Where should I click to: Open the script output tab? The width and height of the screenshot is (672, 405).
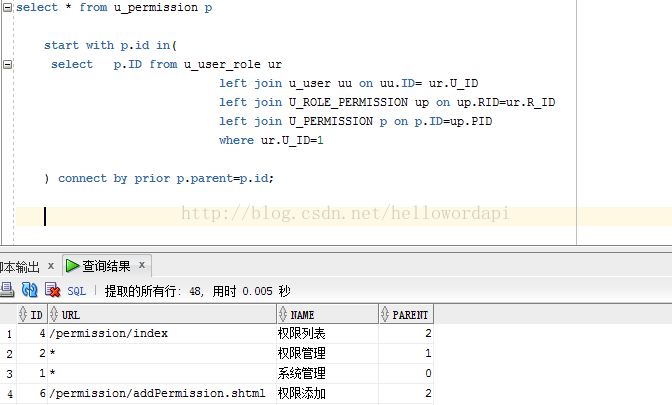[x=20, y=267]
